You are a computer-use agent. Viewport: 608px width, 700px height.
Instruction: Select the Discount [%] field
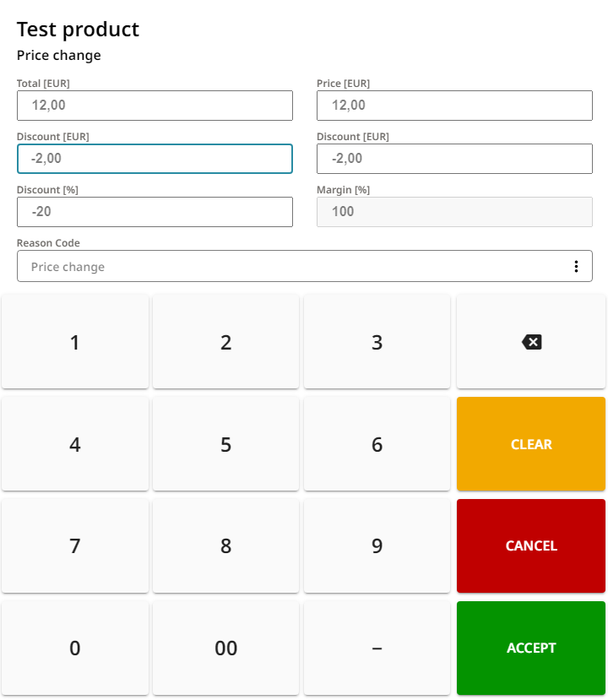[155, 211]
